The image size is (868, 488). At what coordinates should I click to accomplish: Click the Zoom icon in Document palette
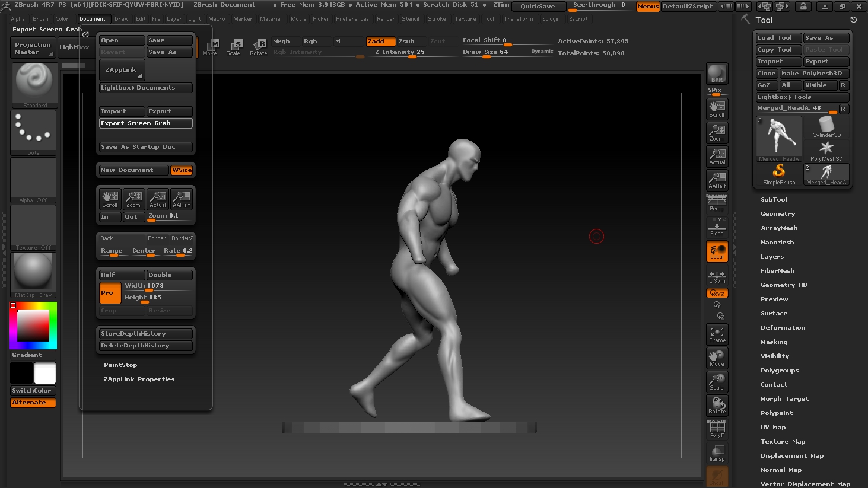pyautogui.click(x=133, y=199)
